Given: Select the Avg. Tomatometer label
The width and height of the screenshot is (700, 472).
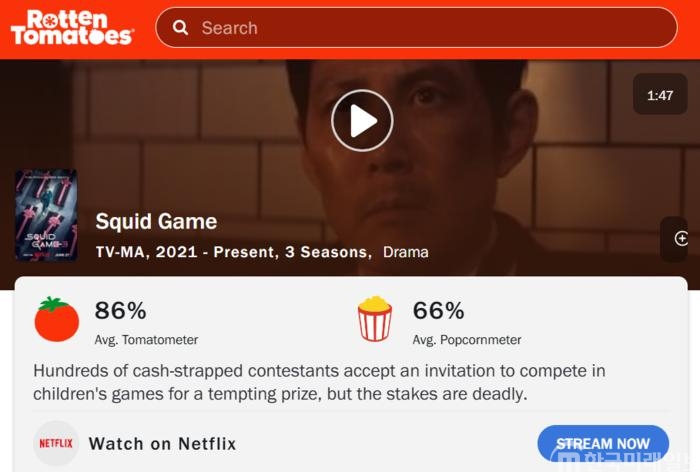Looking at the screenshot, I should click(x=146, y=340).
